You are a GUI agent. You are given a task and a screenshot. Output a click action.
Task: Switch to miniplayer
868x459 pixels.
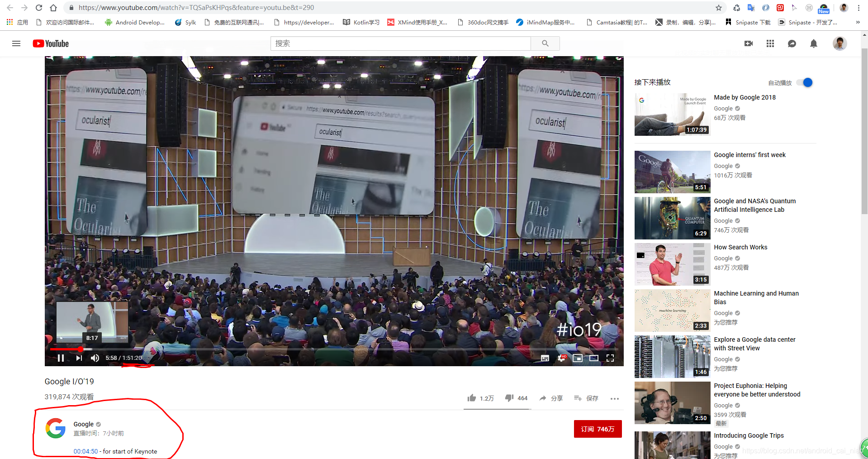click(578, 358)
